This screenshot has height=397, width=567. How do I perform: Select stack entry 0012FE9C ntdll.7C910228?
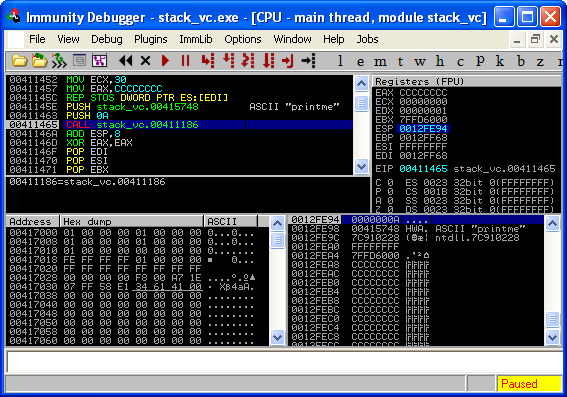coord(416,238)
